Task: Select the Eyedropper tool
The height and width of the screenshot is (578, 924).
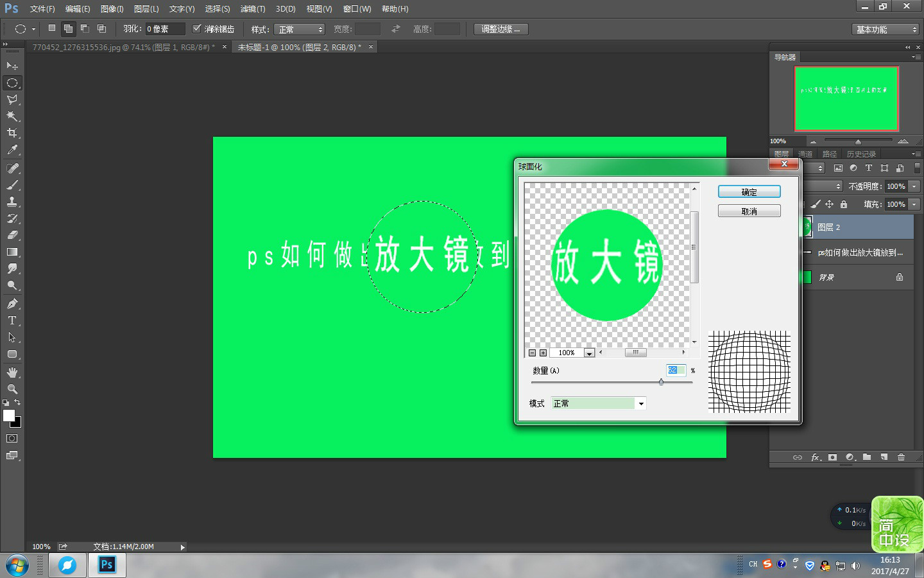Action: point(12,150)
